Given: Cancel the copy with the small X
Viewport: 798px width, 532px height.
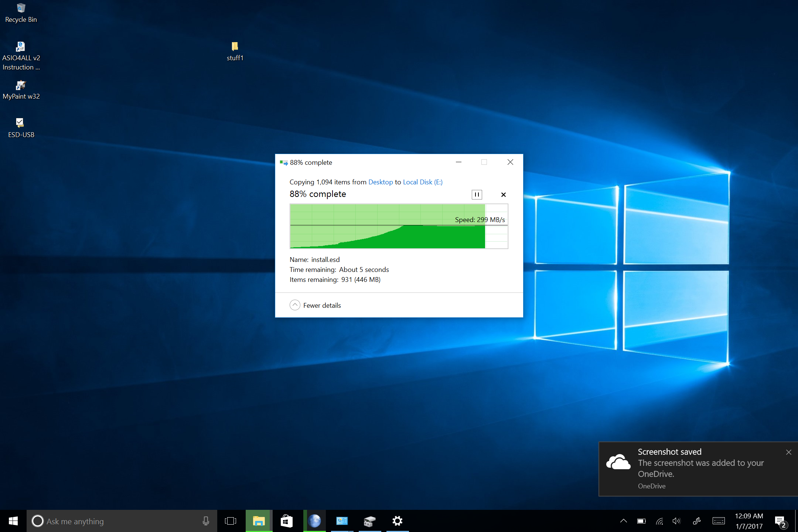Looking at the screenshot, I should [503, 195].
